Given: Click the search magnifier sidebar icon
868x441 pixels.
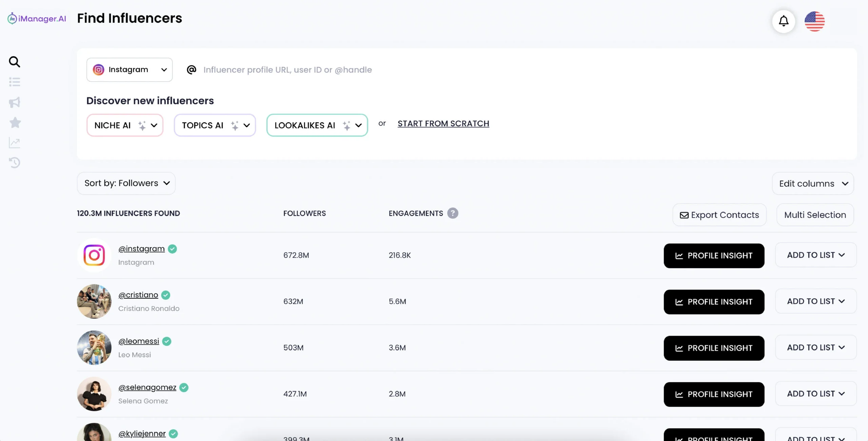Looking at the screenshot, I should pyautogui.click(x=14, y=62).
